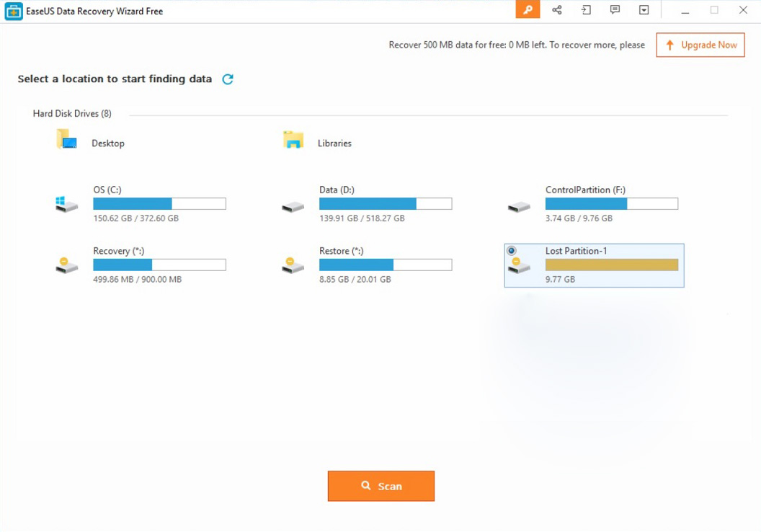Click the EaseUS logo in title bar
The width and height of the screenshot is (761, 532).
click(12, 10)
